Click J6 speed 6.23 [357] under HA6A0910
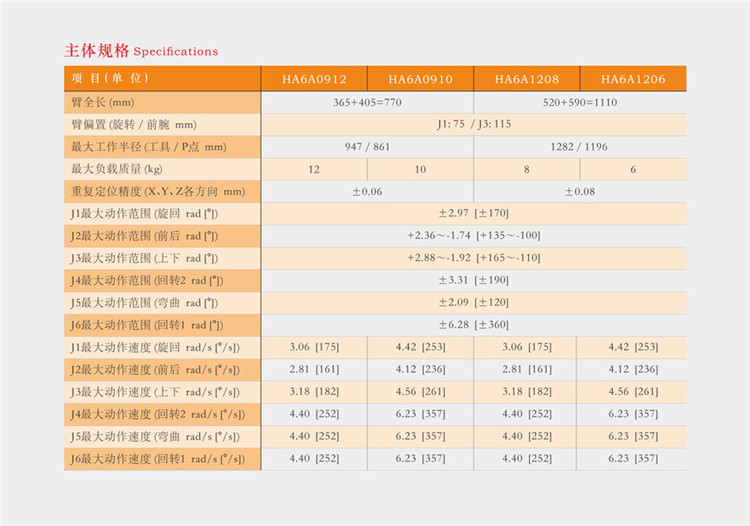 (420, 459)
